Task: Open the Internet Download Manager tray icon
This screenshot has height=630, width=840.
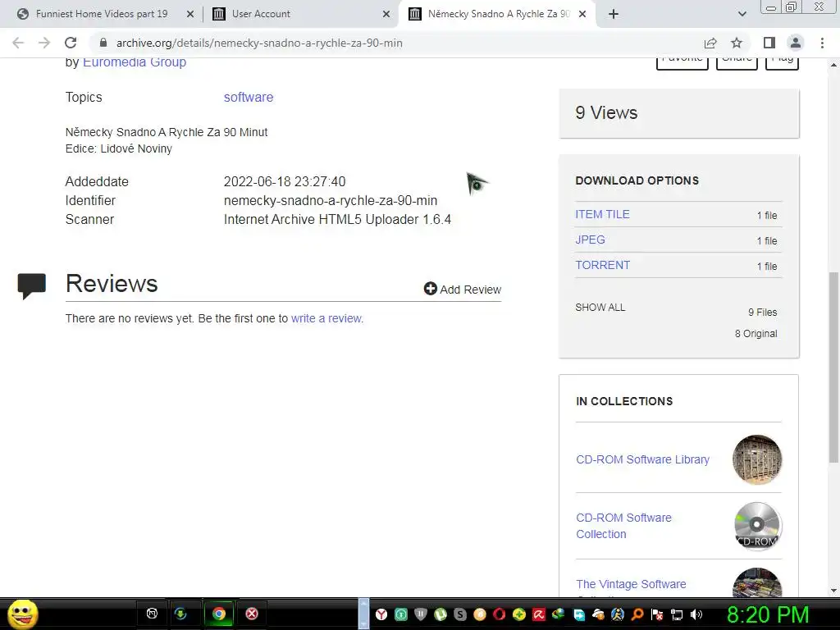Action: [558, 614]
